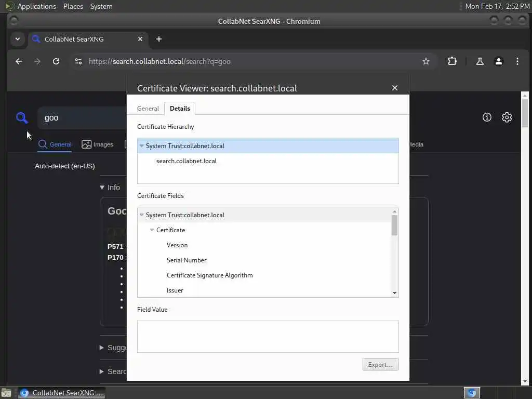
Task: Open a new tab with the plus icon
Action: [159, 39]
